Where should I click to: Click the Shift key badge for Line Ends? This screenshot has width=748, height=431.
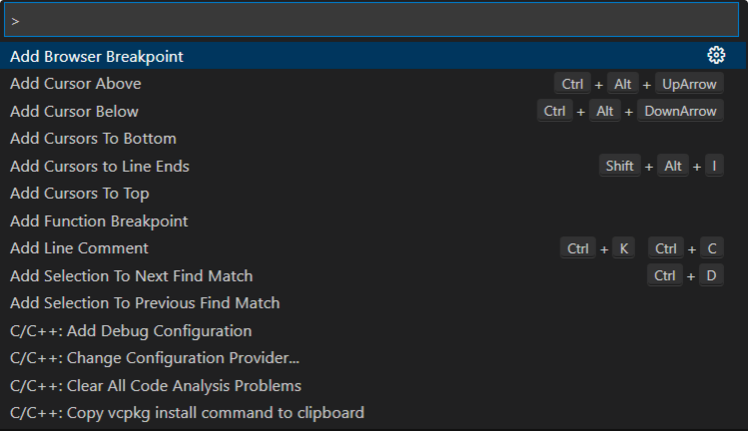pos(619,166)
